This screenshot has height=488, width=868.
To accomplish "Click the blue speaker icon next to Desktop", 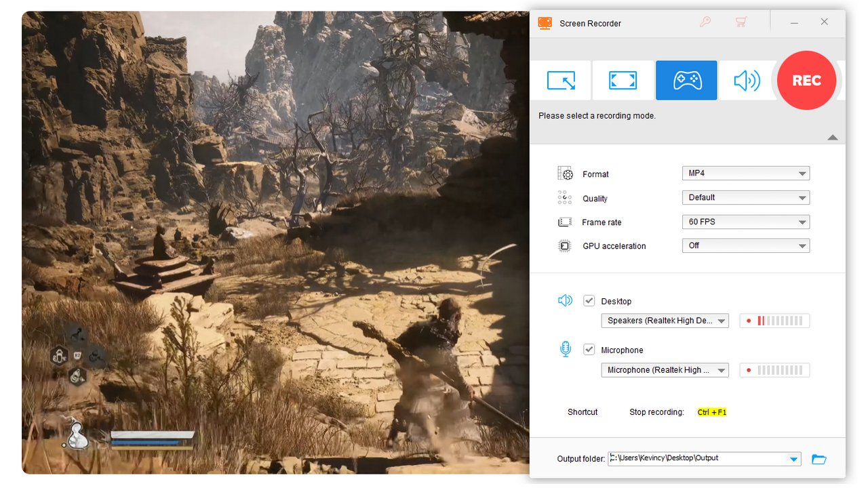I will (565, 300).
